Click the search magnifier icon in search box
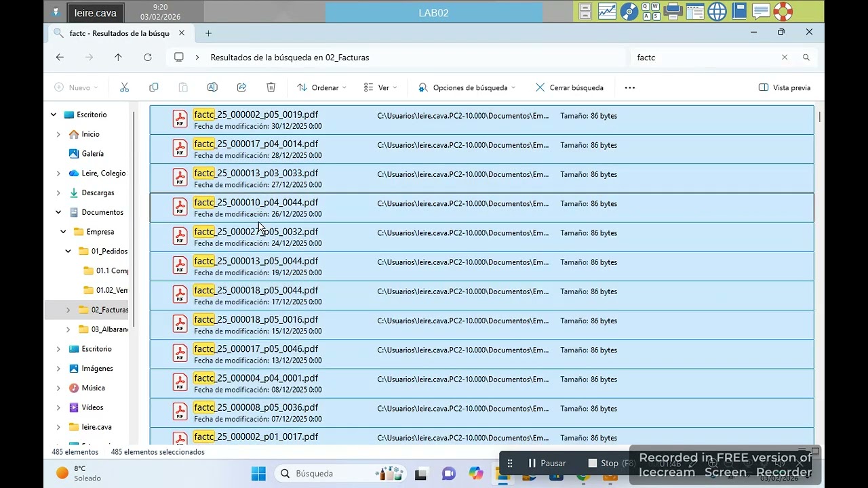The image size is (868, 488). coord(806,58)
